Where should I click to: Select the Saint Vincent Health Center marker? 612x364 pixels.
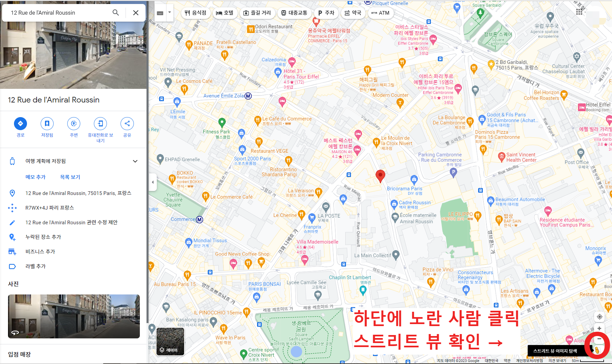501,157
